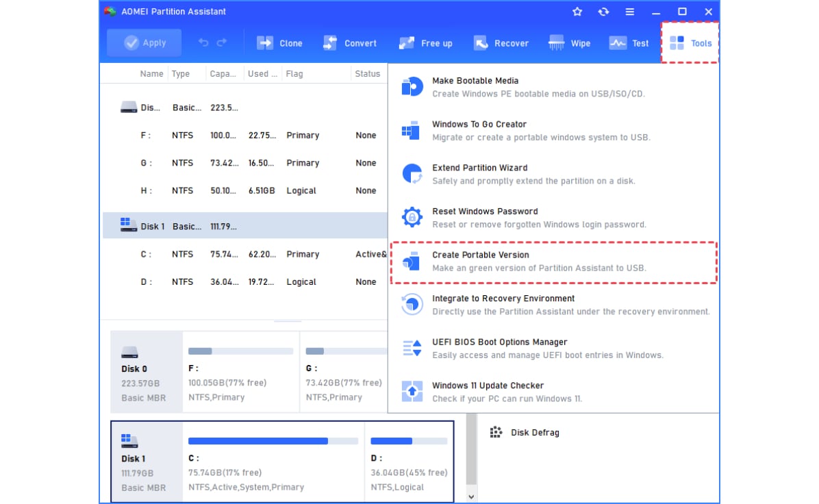Open the Convert toolbar item

click(x=349, y=43)
